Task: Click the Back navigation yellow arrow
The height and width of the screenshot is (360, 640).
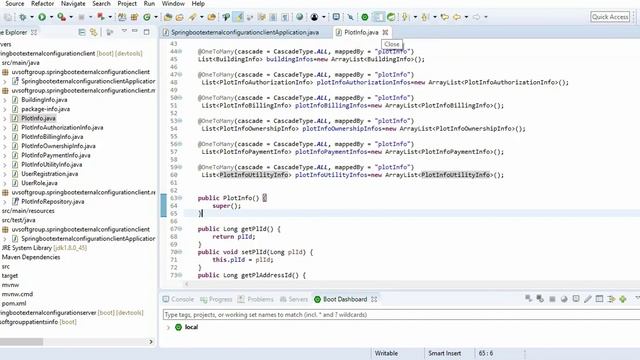Action: tap(457, 17)
